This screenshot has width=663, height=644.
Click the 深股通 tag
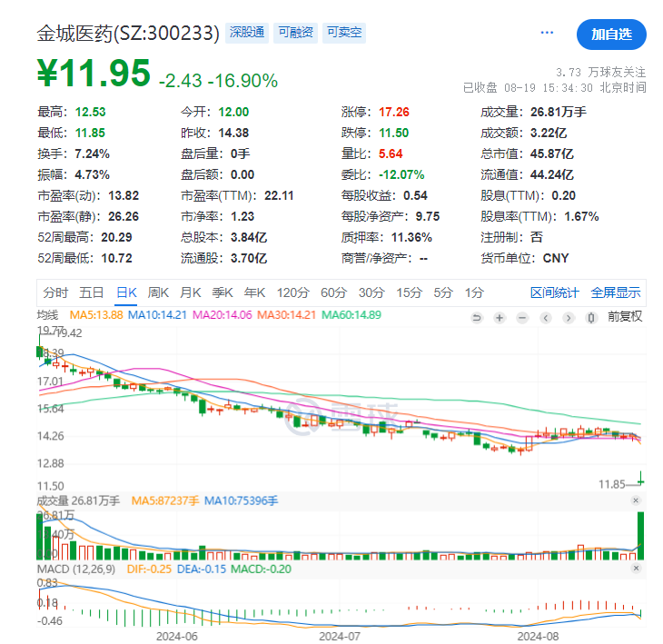click(247, 33)
